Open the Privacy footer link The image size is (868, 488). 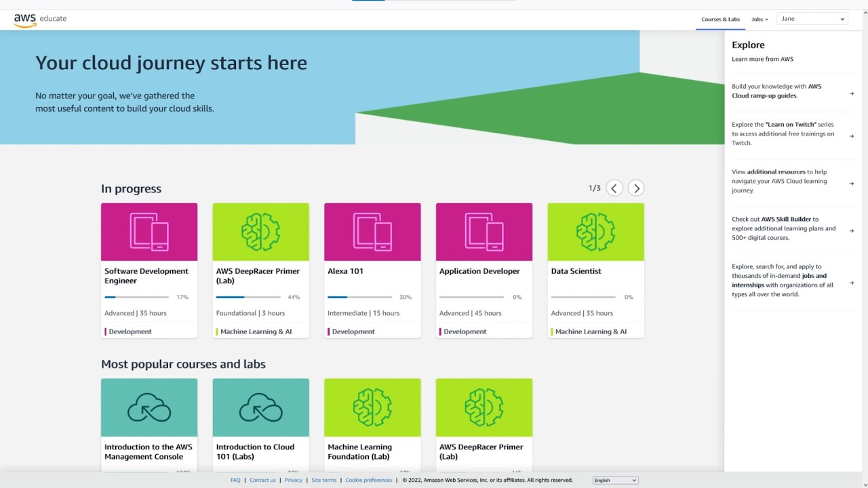[x=294, y=480]
